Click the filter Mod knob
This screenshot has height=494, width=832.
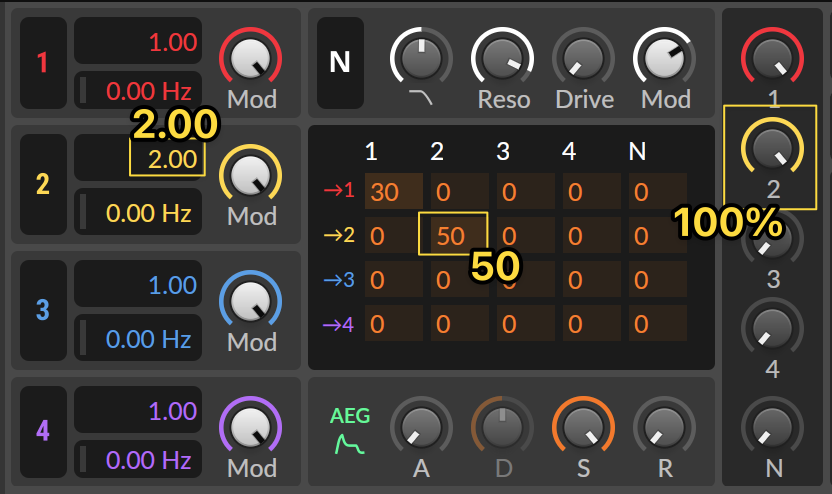tap(664, 58)
